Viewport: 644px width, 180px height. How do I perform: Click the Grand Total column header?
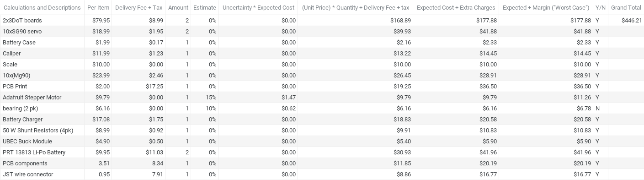pyautogui.click(x=626, y=8)
